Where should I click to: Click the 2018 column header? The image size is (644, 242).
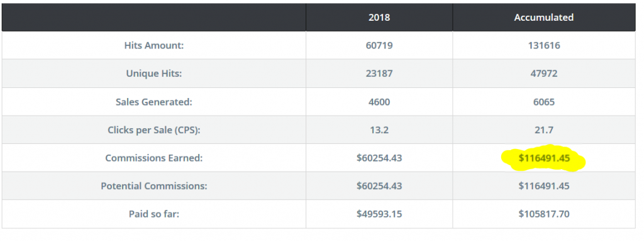(379, 17)
